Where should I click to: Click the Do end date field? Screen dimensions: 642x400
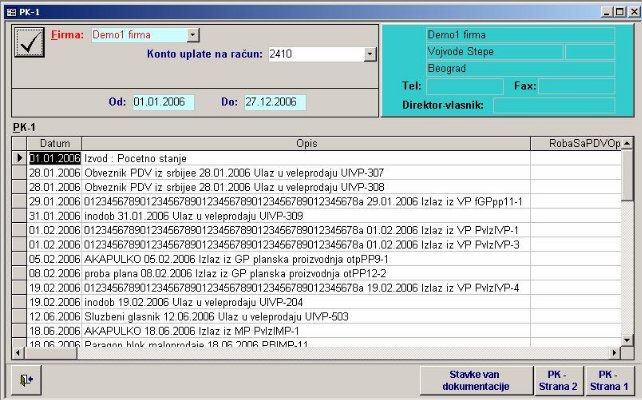point(275,102)
